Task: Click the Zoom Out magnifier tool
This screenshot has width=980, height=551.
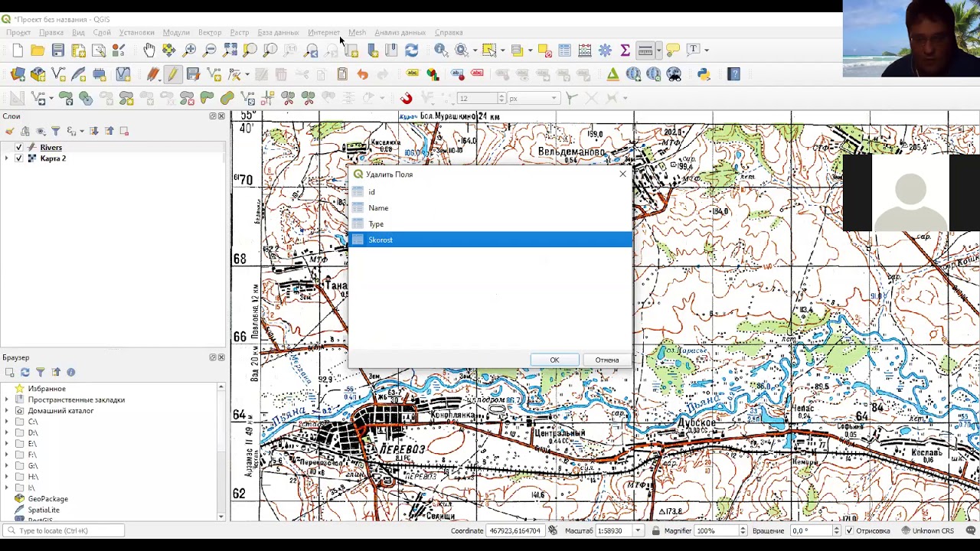Action: pyautogui.click(x=210, y=51)
